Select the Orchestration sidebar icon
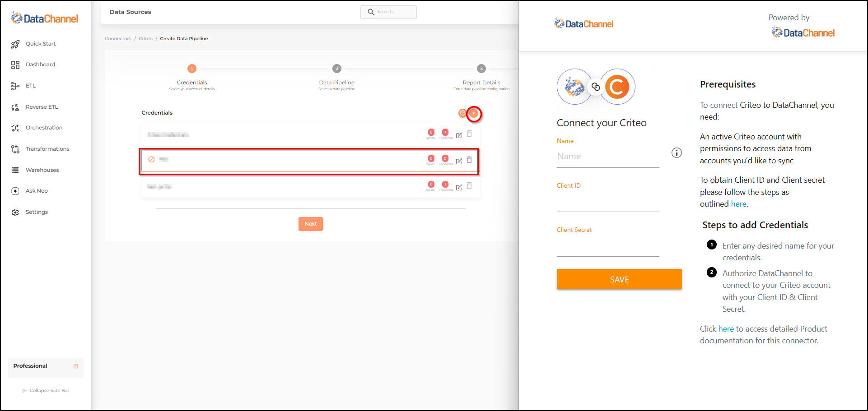868x411 pixels. (15, 128)
